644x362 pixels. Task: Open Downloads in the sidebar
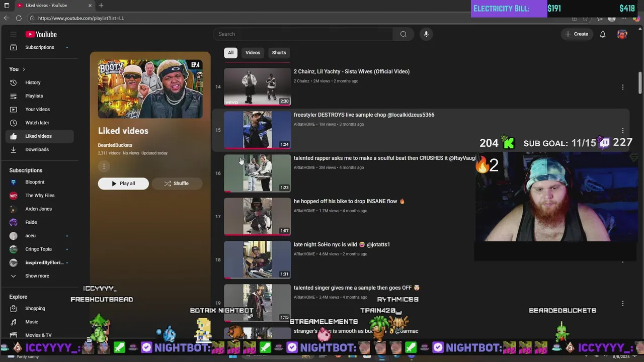coord(40,149)
